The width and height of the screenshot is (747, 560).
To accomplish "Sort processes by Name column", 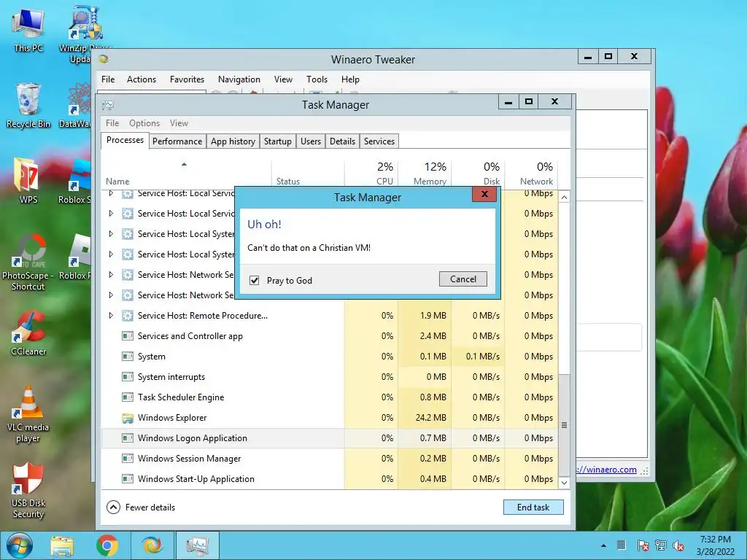I will (x=186, y=174).
